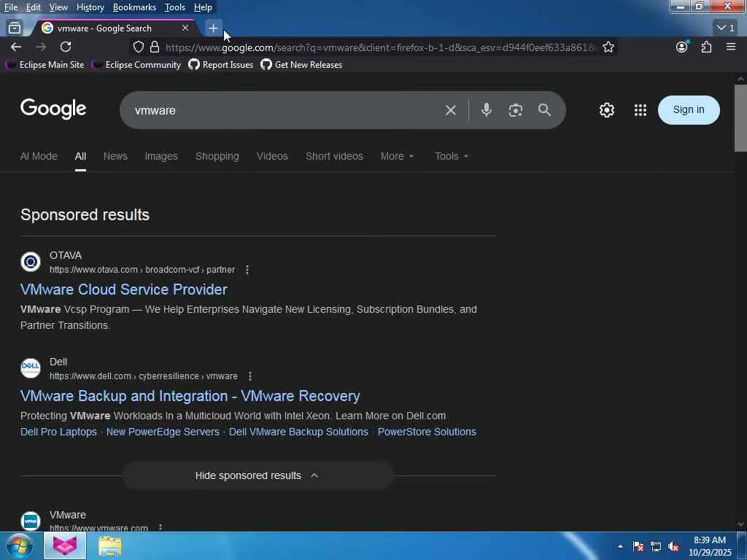This screenshot has width=747, height=560.
Task: Start voice search with microphone icon
Action: point(486,110)
